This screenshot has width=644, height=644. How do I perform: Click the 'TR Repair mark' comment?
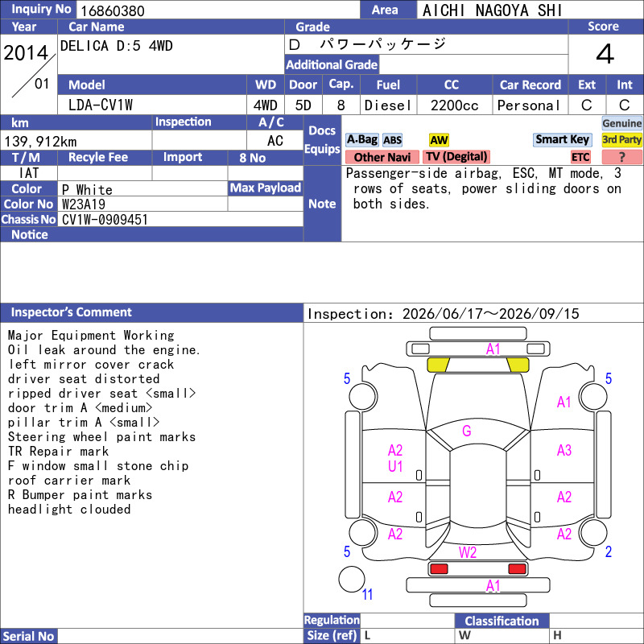(x=58, y=451)
